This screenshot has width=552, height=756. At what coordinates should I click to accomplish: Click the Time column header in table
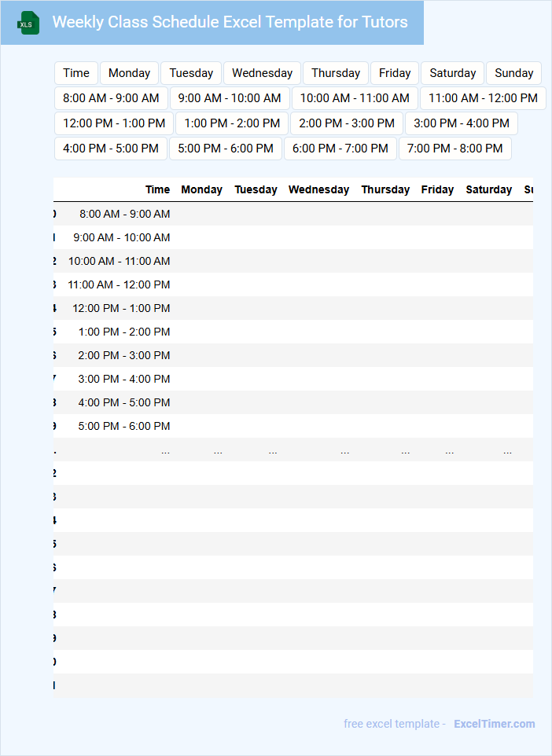tap(158, 190)
